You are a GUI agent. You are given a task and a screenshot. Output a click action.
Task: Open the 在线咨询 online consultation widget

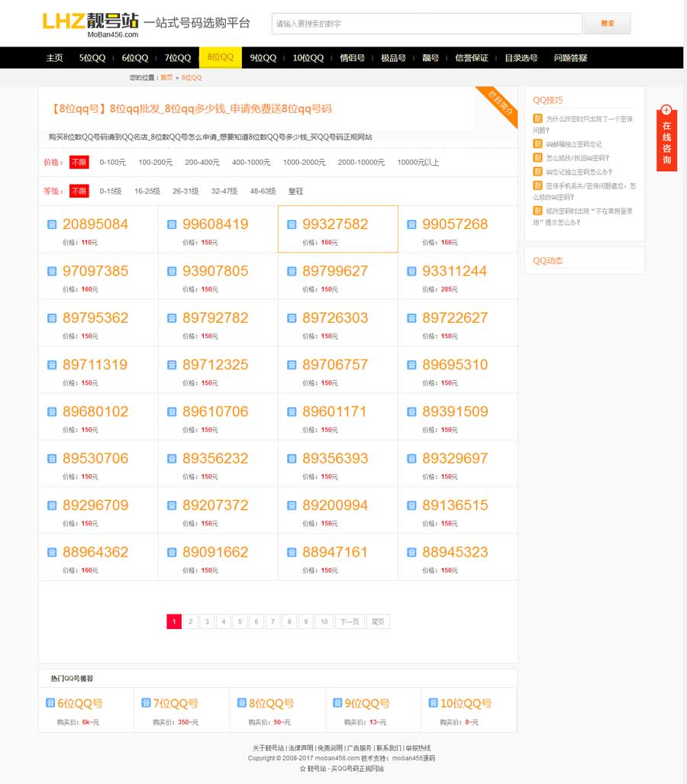pos(666,137)
